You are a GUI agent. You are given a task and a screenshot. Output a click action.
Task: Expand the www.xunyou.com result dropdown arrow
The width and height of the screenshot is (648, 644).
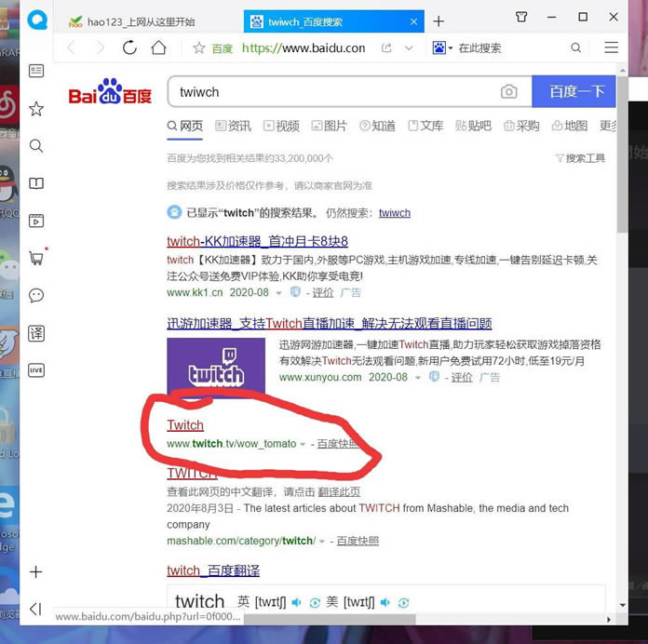[417, 378]
